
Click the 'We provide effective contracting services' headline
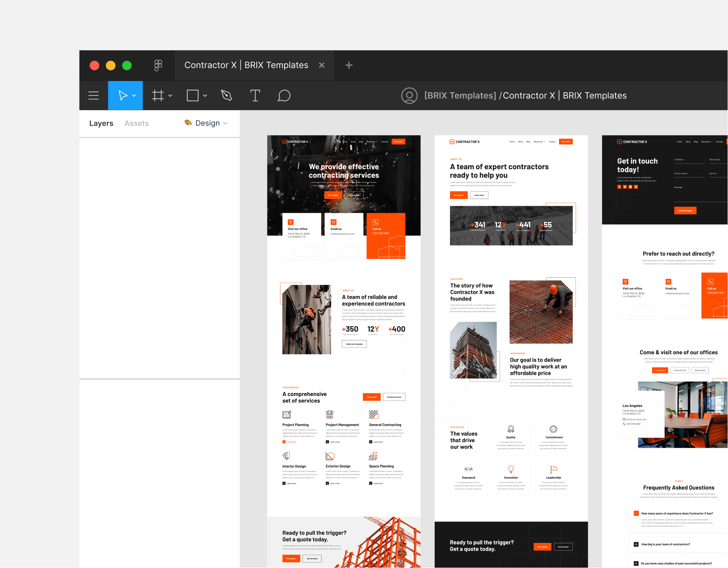(344, 171)
